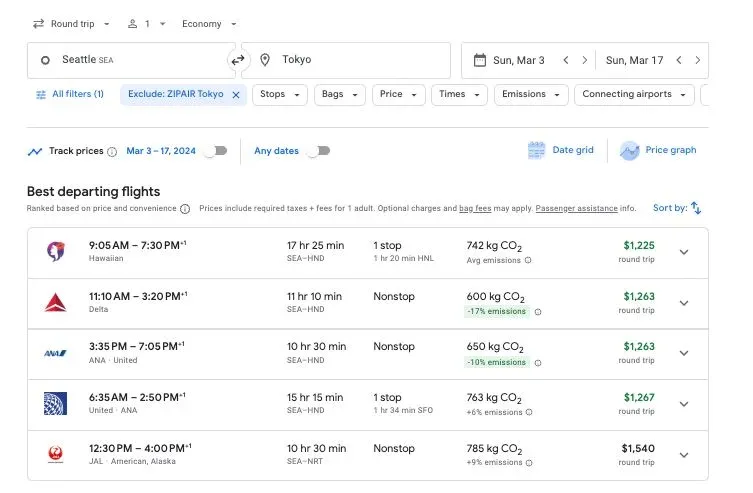Open the Times filter dropdown
The height and width of the screenshot is (493, 753).
point(459,95)
